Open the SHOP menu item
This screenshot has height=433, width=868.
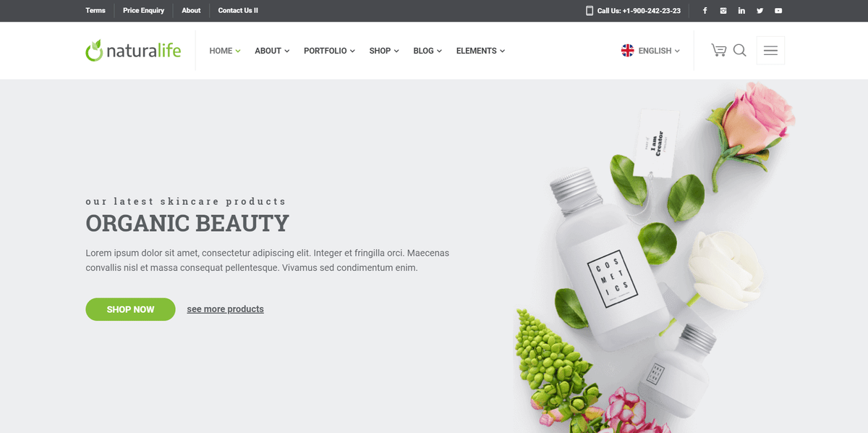click(384, 51)
